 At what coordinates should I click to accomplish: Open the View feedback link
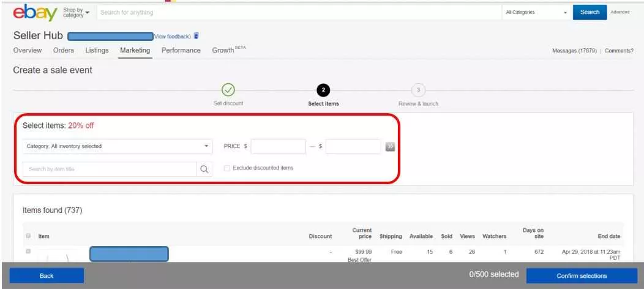tap(173, 37)
